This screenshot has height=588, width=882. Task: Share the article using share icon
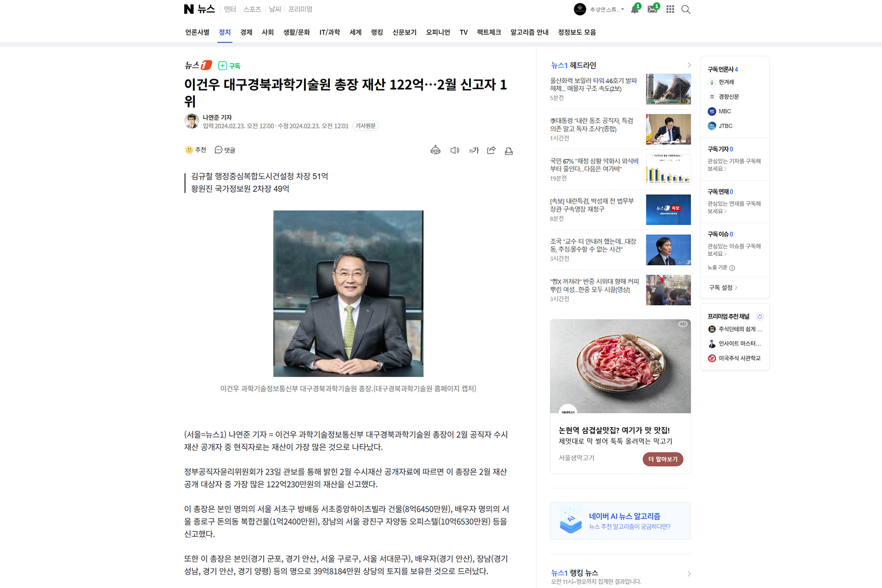tap(492, 150)
